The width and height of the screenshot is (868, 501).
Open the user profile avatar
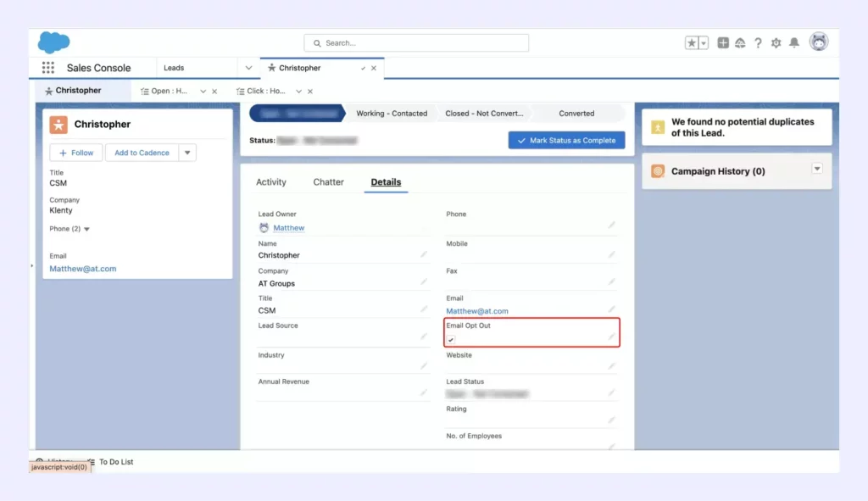819,42
